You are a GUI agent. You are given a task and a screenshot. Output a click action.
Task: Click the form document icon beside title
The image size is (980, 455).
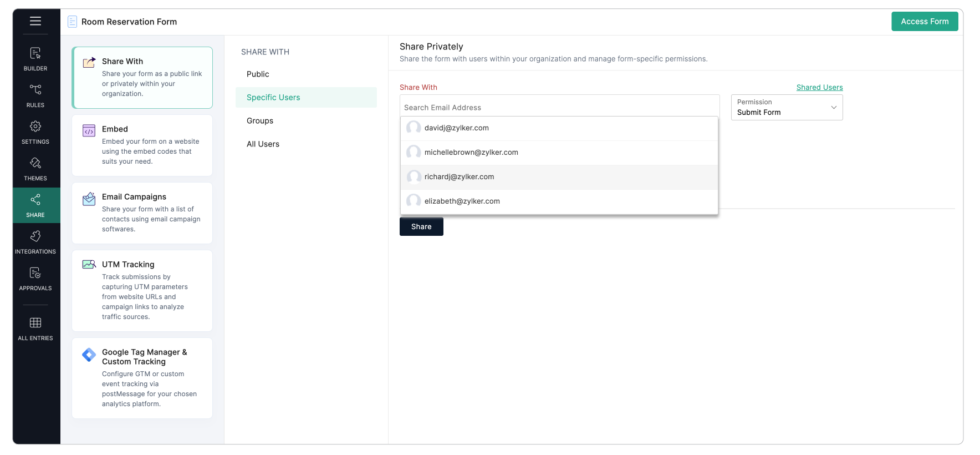[72, 22]
